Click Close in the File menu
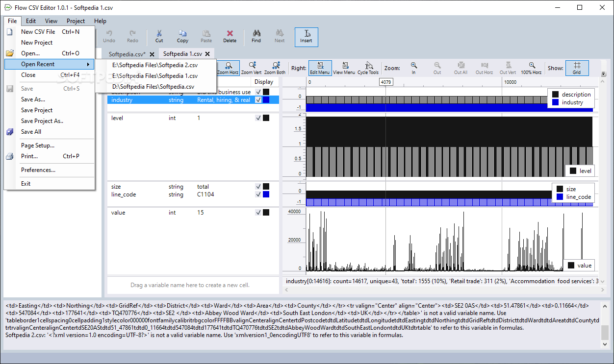 (49, 75)
